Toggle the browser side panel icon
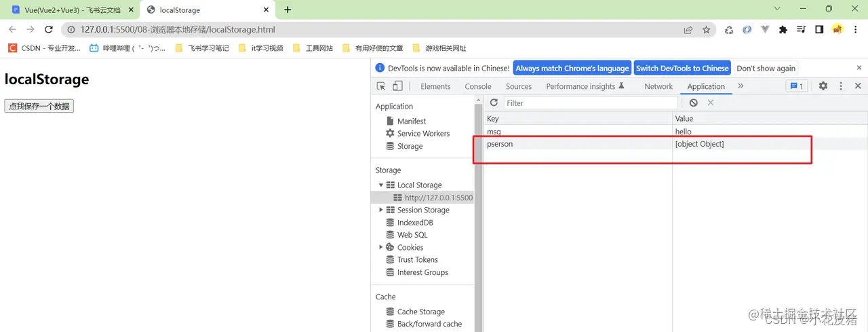The height and width of the screenshot is (332, 868). pos(819,30)
